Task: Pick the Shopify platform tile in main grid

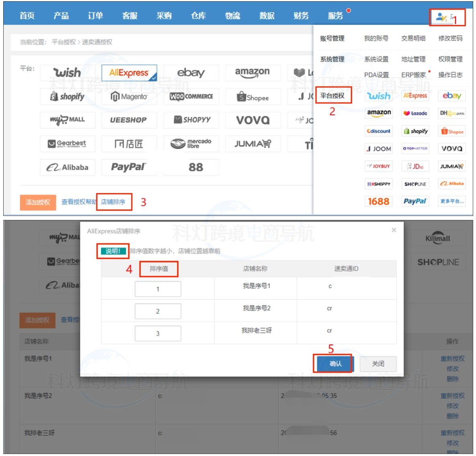Action: 68,97
